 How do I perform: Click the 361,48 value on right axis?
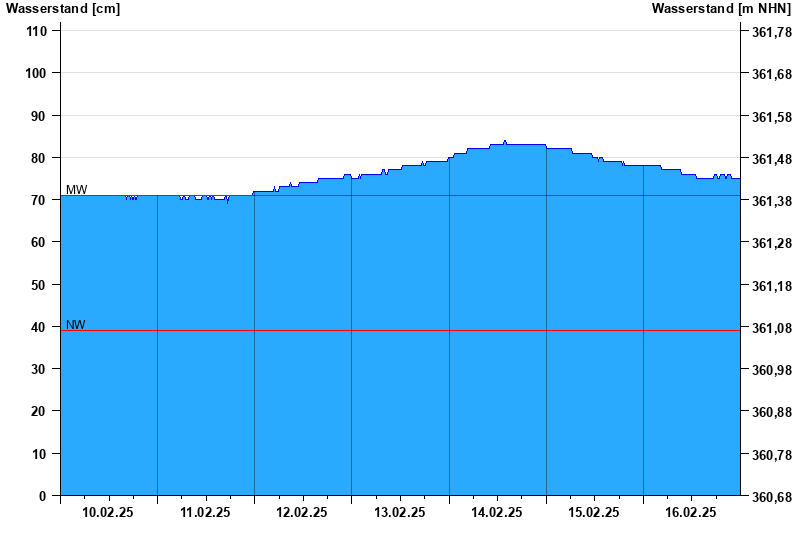coord(772,159)
